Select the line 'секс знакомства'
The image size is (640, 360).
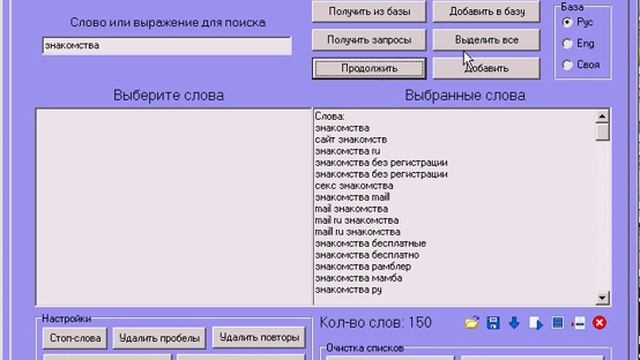354,186
